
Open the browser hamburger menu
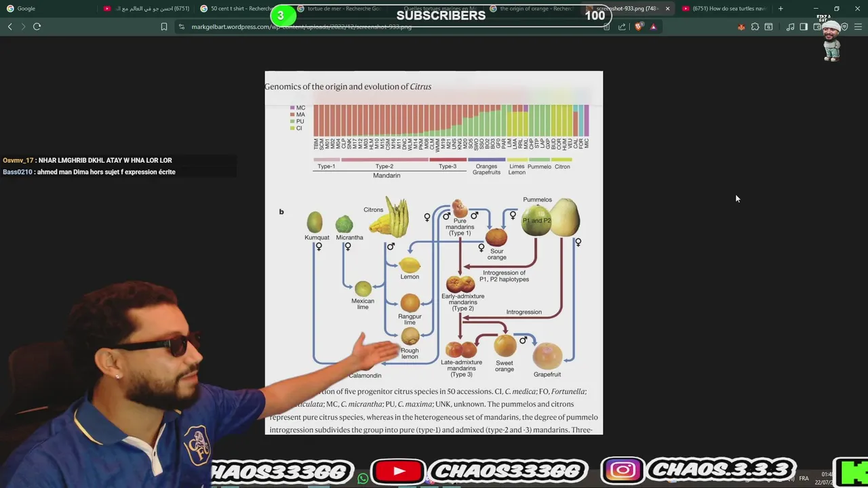pyautogui.click(x=859, y=26)
